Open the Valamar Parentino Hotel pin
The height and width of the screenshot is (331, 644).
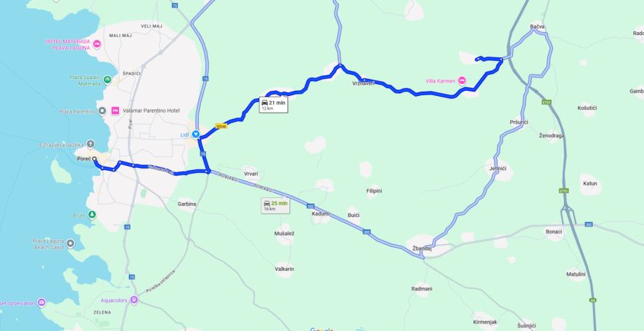click(116, 111)
